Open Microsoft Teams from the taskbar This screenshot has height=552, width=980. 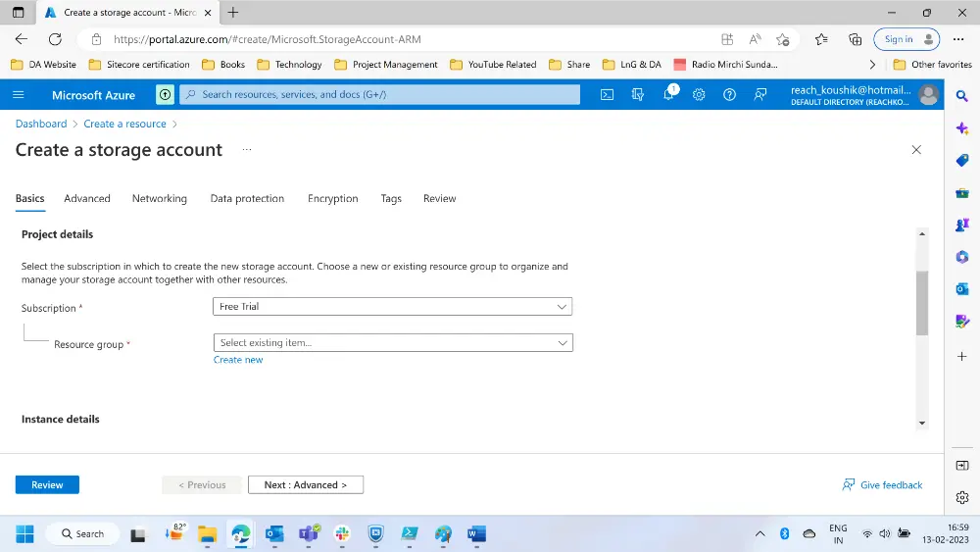(309, 534)
